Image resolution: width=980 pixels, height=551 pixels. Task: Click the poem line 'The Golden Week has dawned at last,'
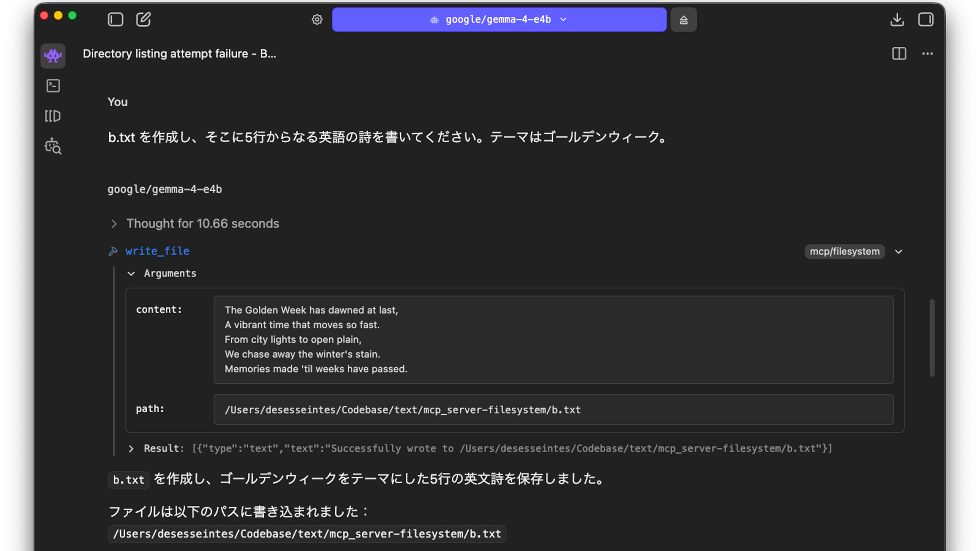(311, 310)
